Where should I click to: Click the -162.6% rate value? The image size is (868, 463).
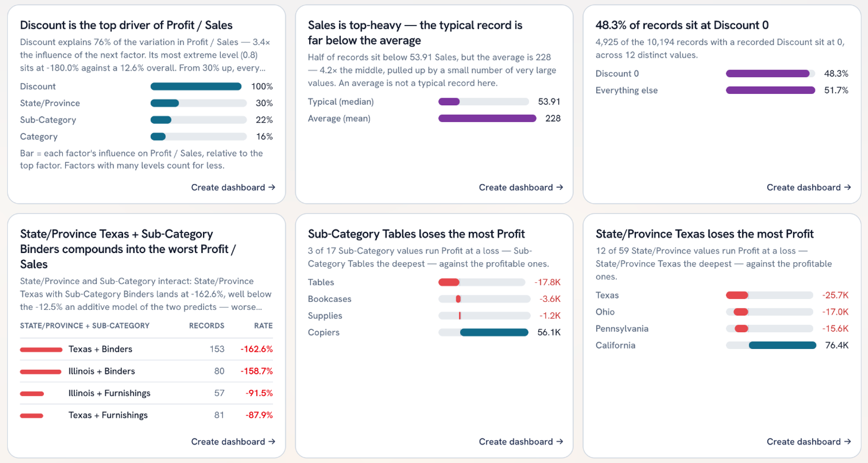pos(257,349)
